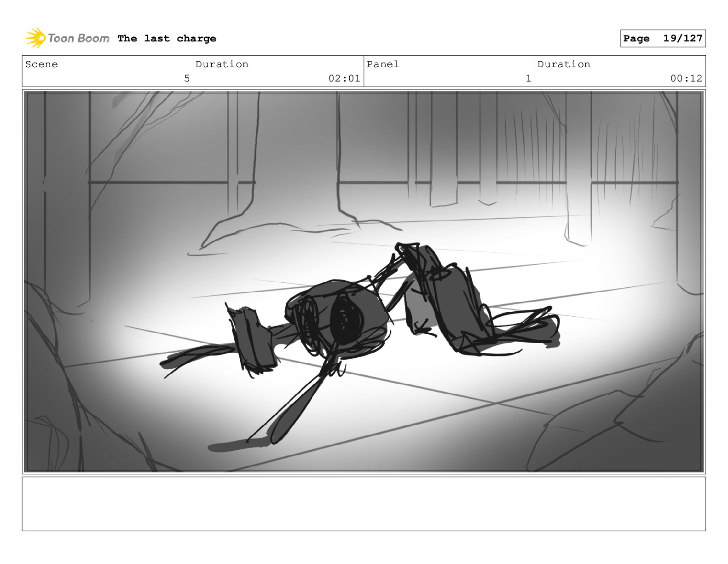Click the 'Scene' label

tap(41, 64)
